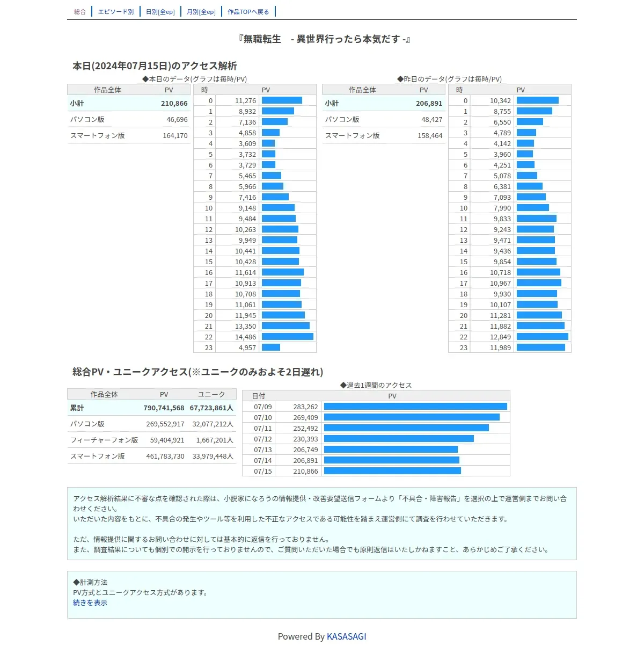
Task: Click the 日付 column header
Action: [259, 396]
